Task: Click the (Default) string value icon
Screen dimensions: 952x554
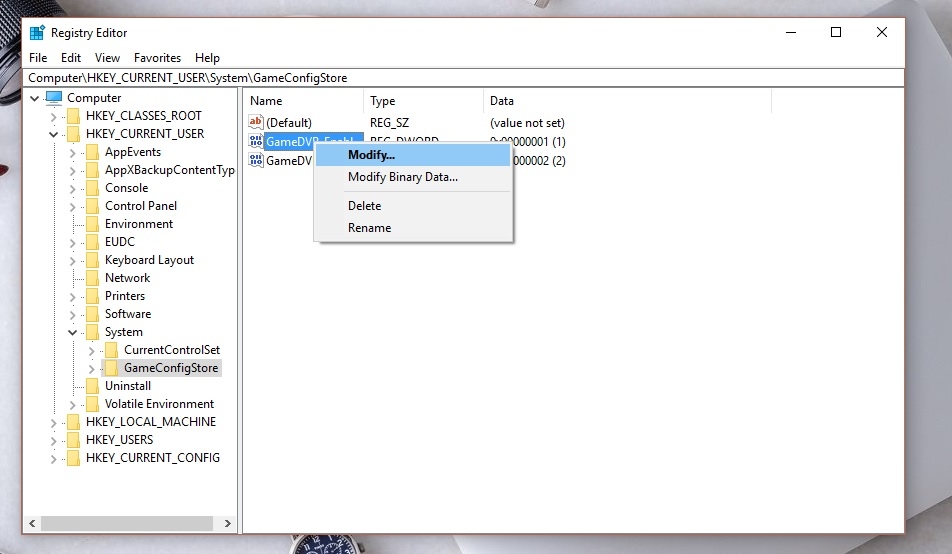Action: coord(256,122)
